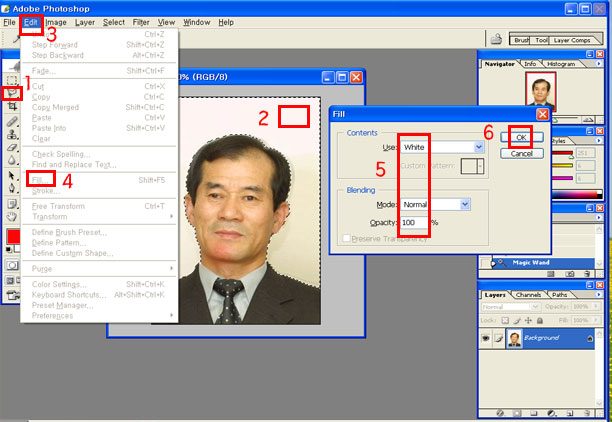Click the History panel new snapshot camera icon
Screen dimensions: 612x422
[569, 274]
